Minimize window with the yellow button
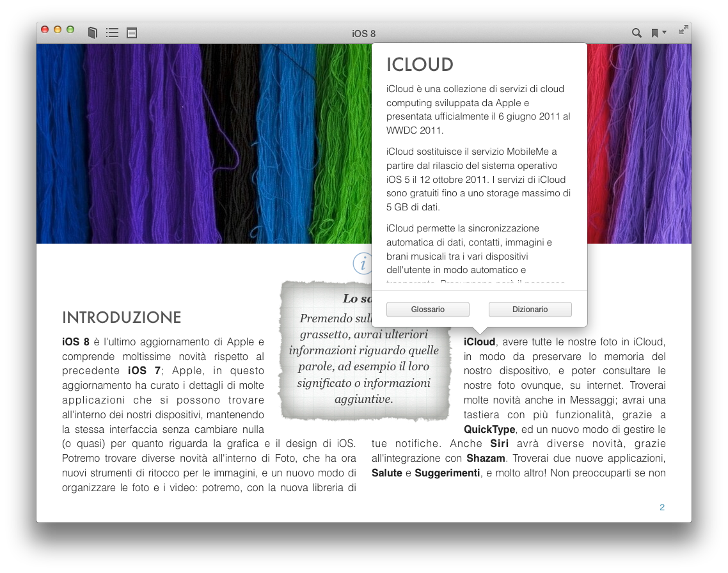This screenshot has width=728, height=573. coord(58,29)
